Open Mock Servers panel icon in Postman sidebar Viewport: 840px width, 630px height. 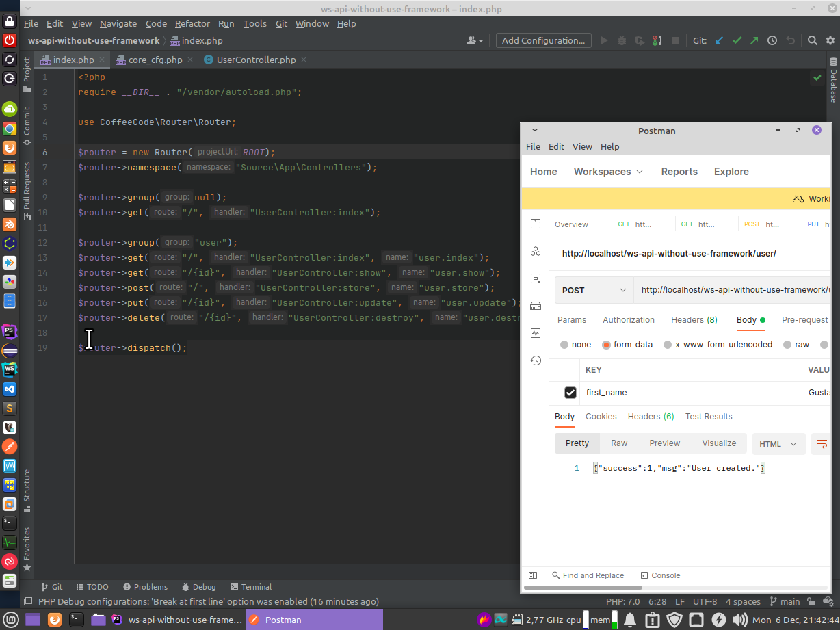(x=536, y=306)
